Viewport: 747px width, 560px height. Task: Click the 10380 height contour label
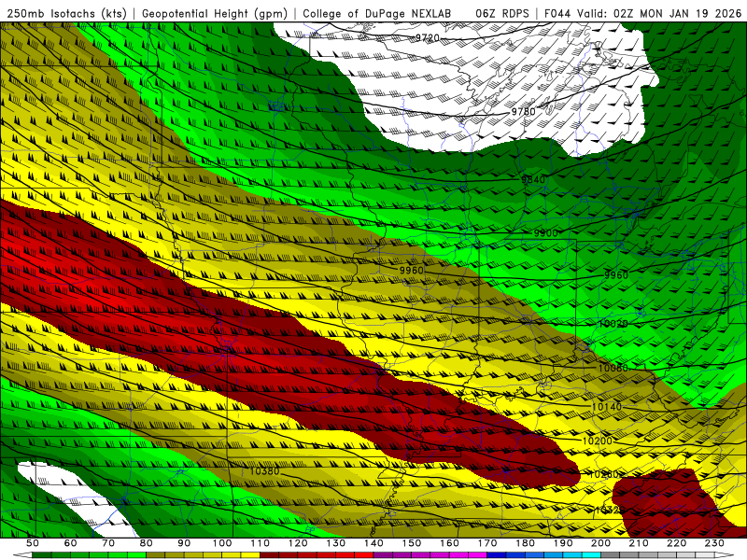(x=264, y=471)
